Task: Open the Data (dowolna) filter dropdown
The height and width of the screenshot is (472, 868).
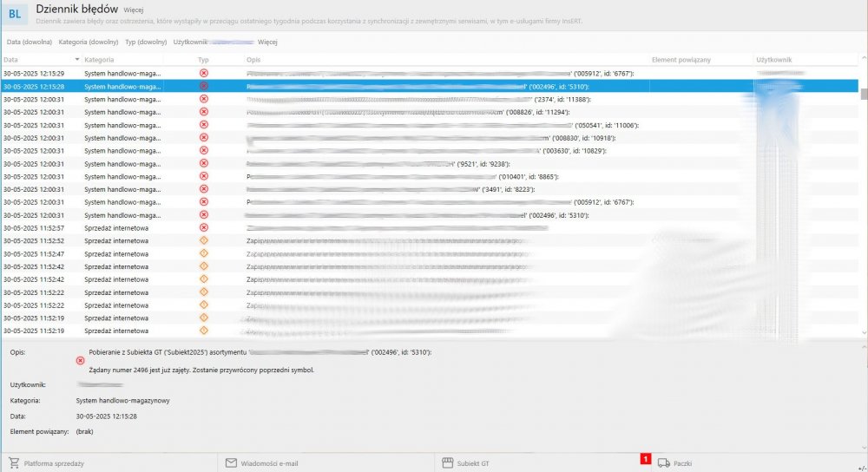Action: (x=28, y=42)
